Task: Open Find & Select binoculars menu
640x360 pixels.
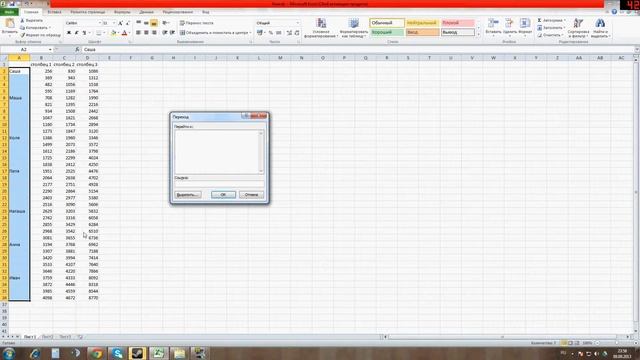Action: [x=600, y=28]
